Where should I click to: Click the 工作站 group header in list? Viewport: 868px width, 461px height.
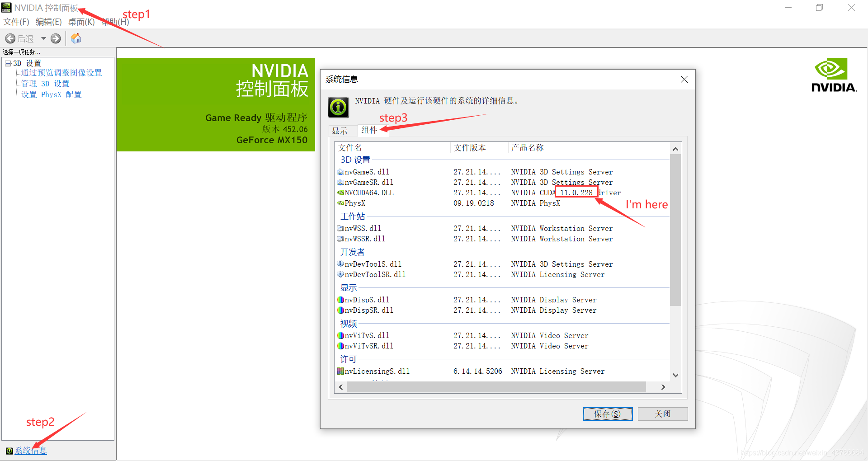click(353, 216)
